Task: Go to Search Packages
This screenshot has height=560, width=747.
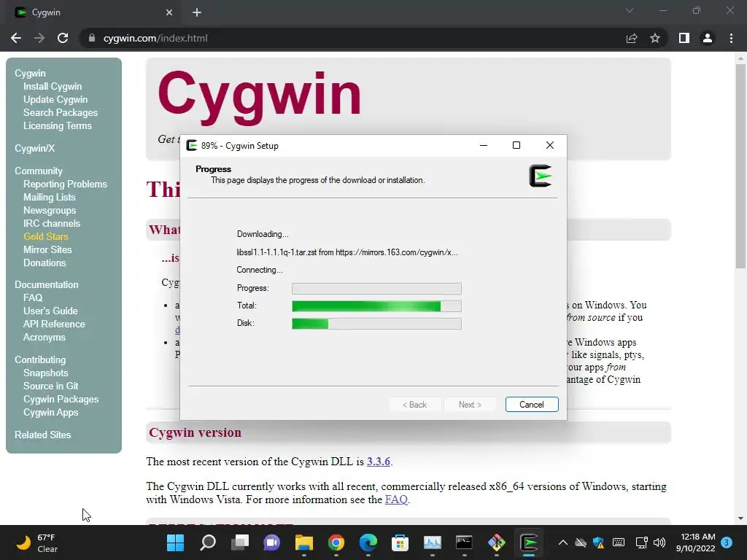Action: point(61,112)
